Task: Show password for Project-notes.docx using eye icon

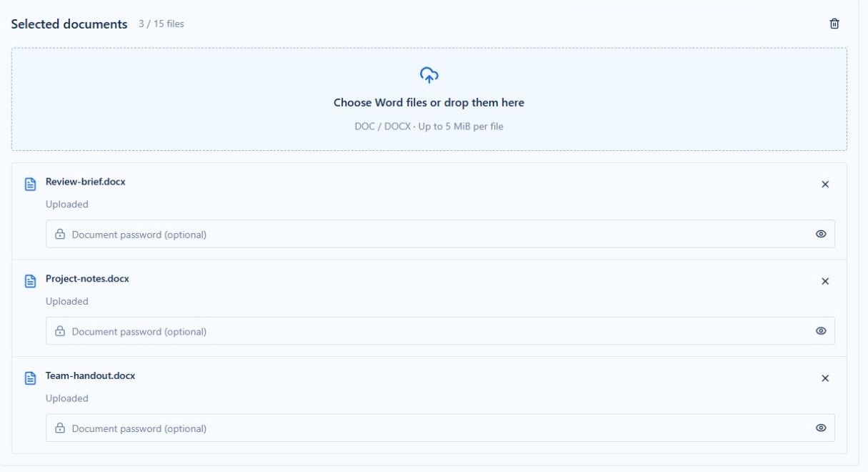Action: 821,331
